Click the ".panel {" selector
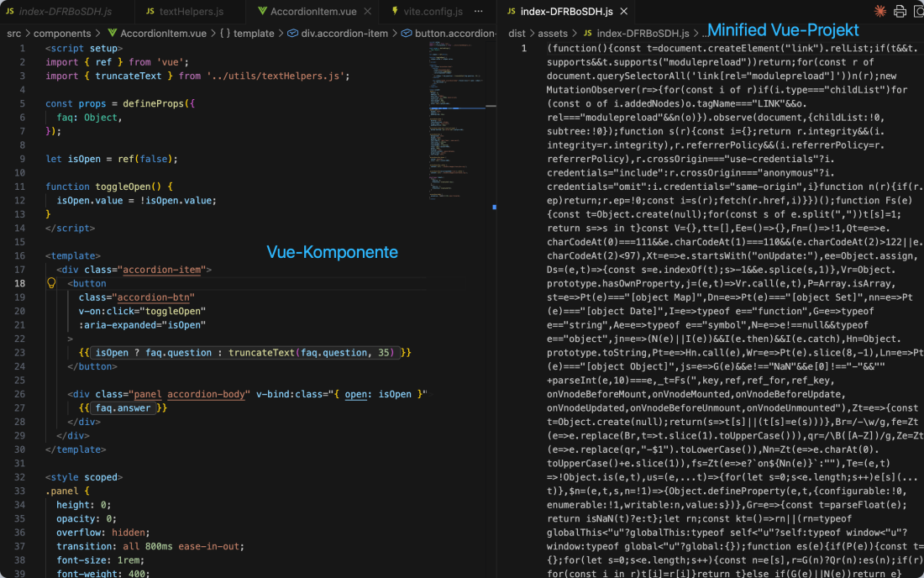Screen dimensions: 924x578 pos(67,491)
